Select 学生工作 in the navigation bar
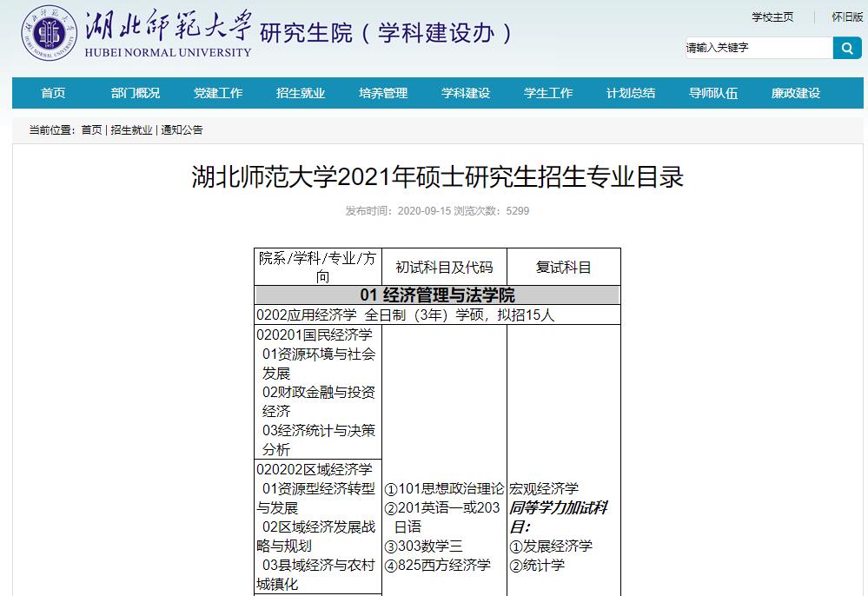Viewport: 868px width, 596px height. 548,93
